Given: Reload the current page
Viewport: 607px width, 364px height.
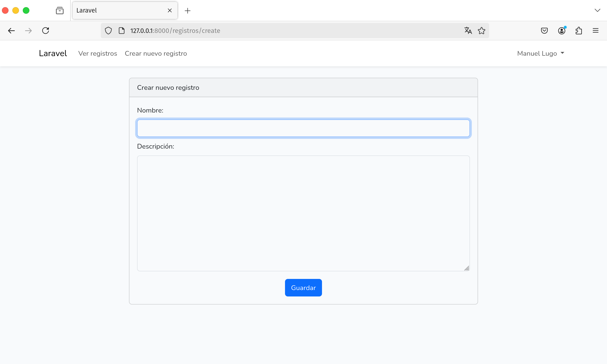Looking at the screenshot, I should [46, 31].
